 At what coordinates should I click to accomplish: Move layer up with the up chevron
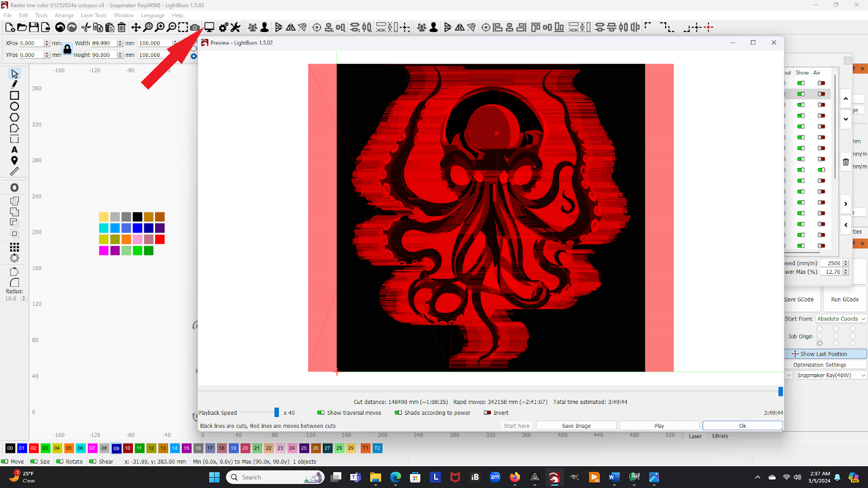846,99
